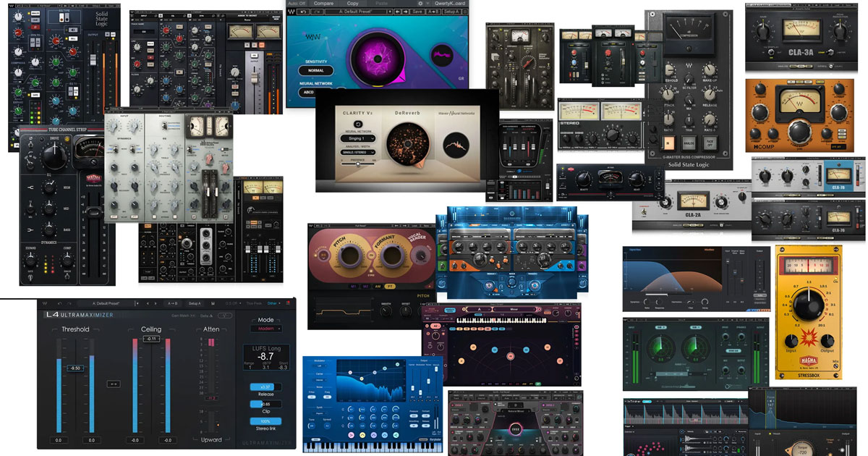
Task: Click the -0.11 Ceiling value handle in L4
Action: pos(151,339)
